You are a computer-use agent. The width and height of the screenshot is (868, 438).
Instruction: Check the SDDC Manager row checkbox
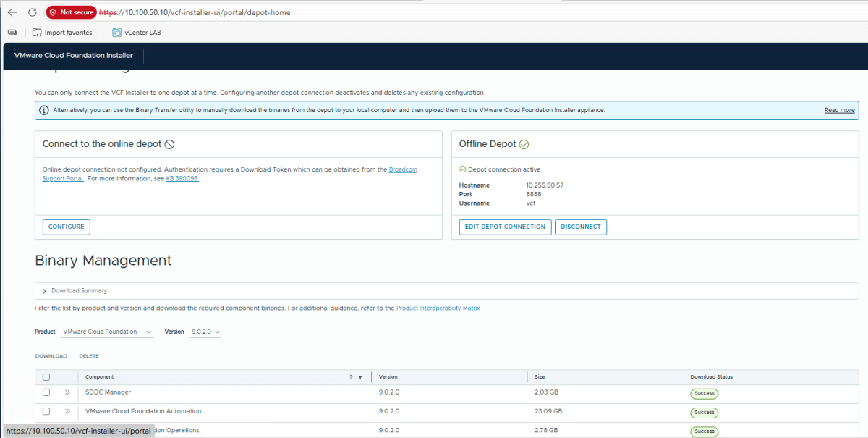(46, 392)
